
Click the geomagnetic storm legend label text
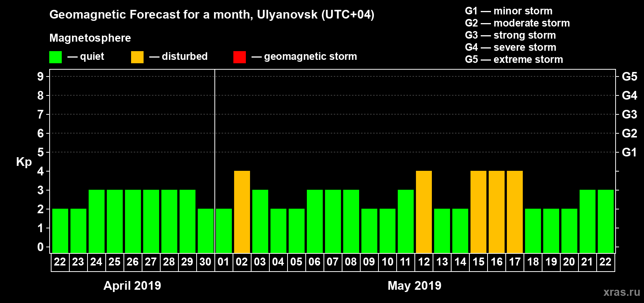(x=311, y=57)
